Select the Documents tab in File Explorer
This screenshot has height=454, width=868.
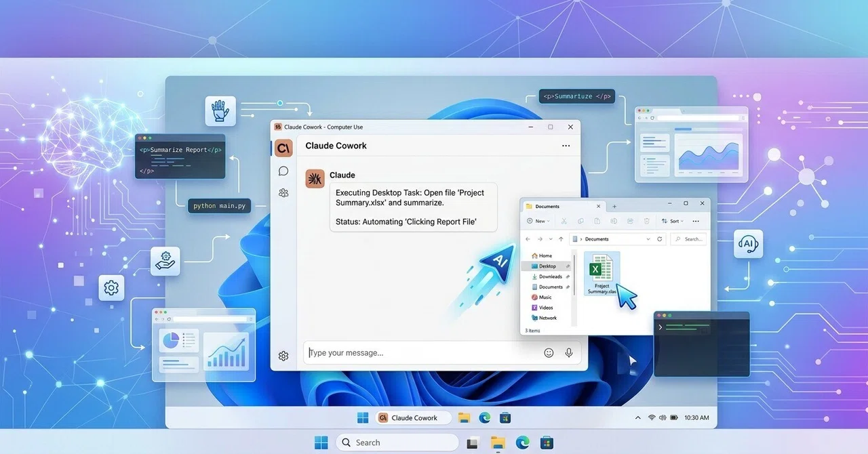(564, 206)
